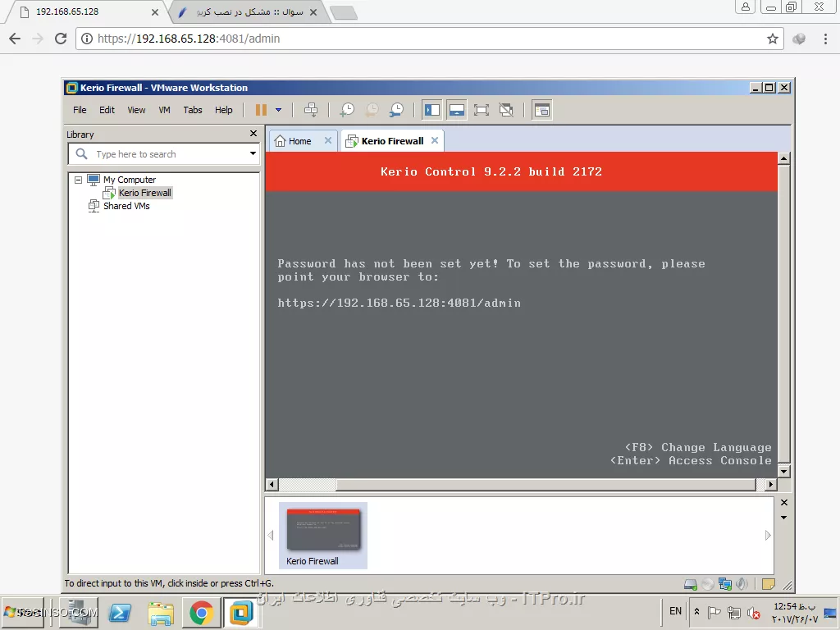Show hidden tray icons arrow
840x630 pixels.
pos(696,611)
